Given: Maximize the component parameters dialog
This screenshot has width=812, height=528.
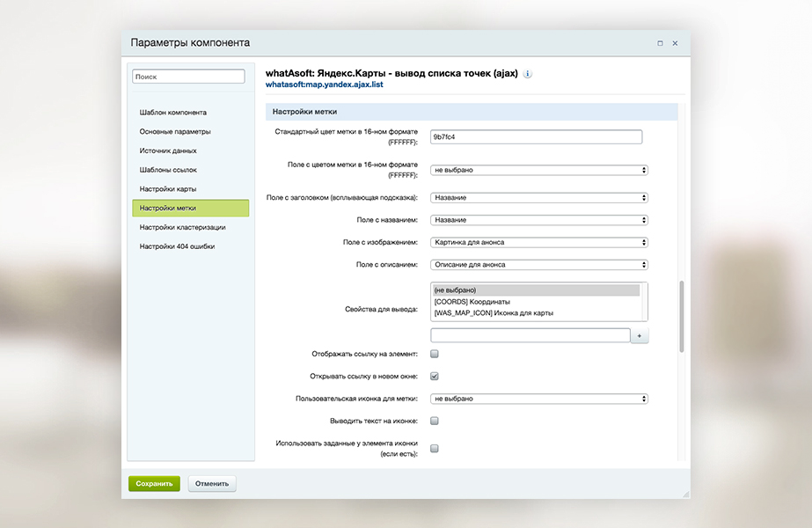Looking at the screenshot, I should [x=660, y=43].
